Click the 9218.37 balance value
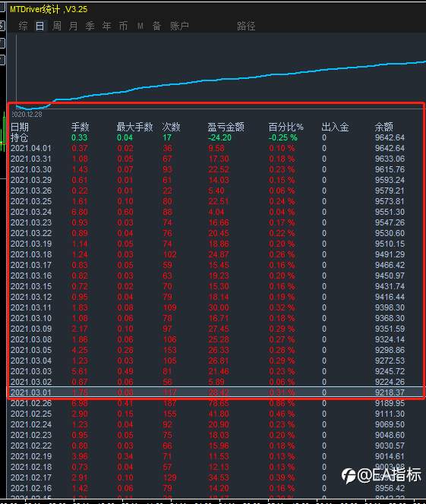 [x=390, y=392]
